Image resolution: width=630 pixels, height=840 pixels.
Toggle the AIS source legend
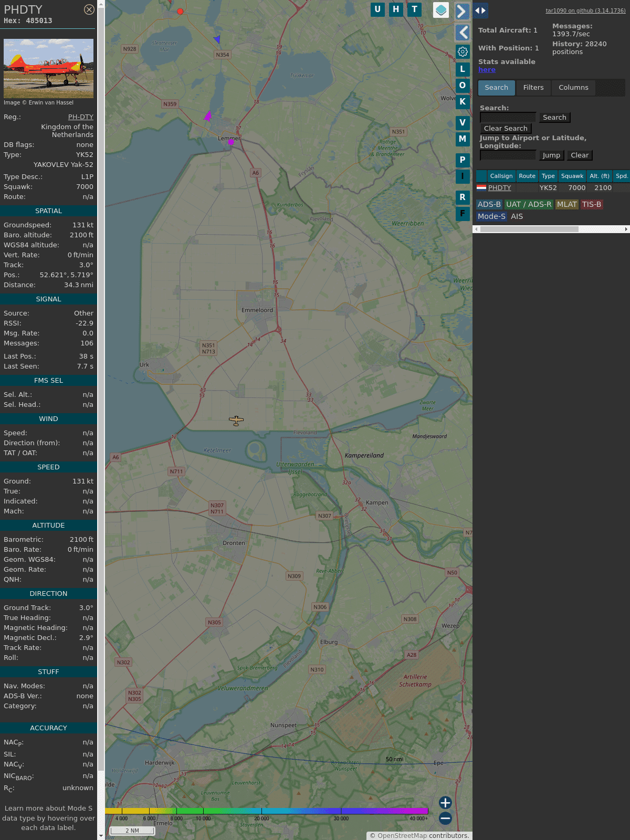point(517,217)
